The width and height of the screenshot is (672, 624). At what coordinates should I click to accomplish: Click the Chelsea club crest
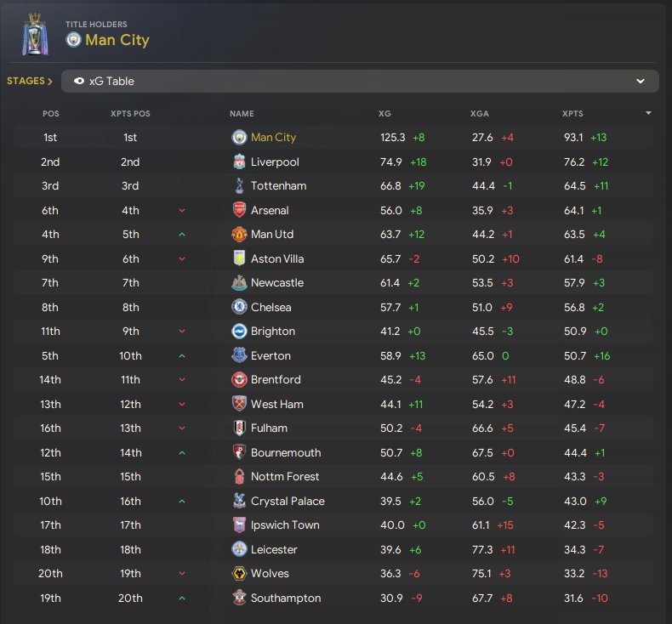pos(239,307)
